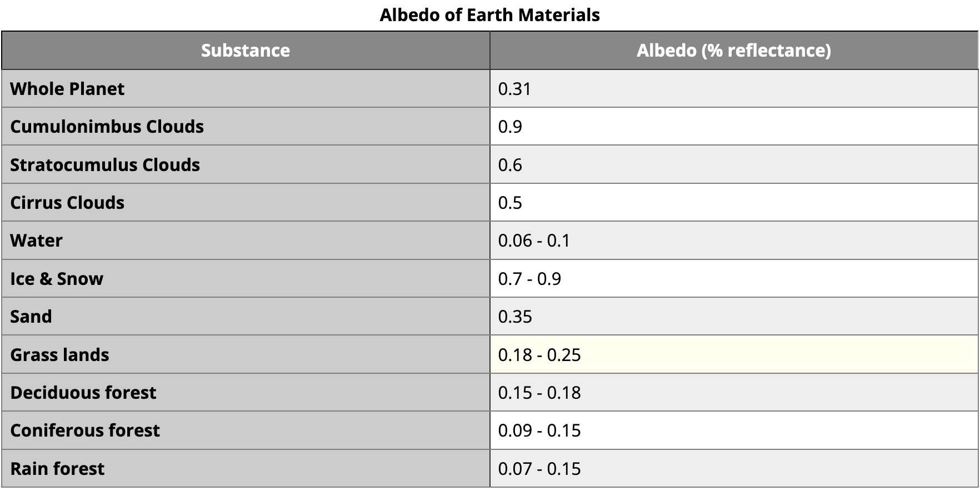Image resolution: width=980 pixels, height=491 pixels.
Task: Click the Water substance cell
Action: [x=36, y=241]
